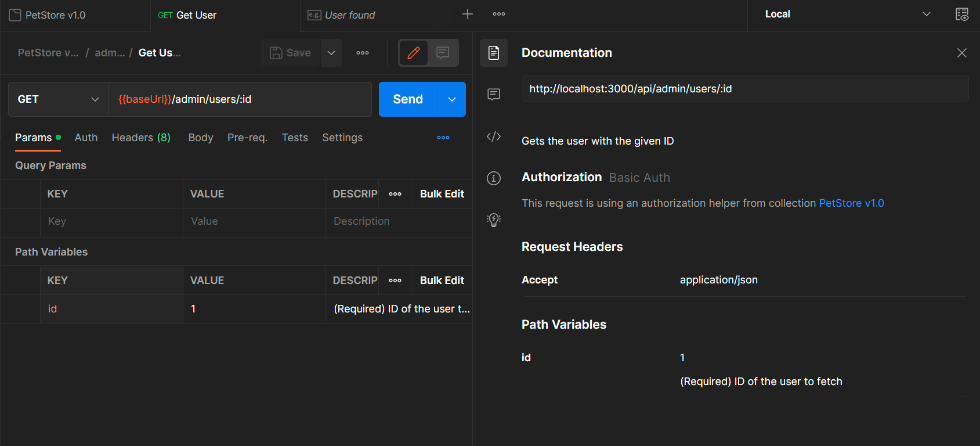Screen dimensions: 980x446
Task: Open the User found example tab
Action: click(x=350, y=15)
